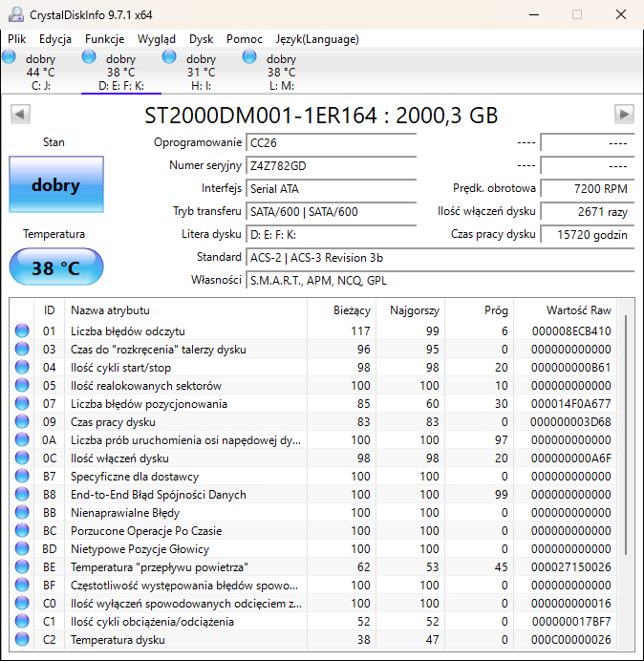
Task: Click status orb for attribute 01 read errors
Action: [x=22, y=331]
